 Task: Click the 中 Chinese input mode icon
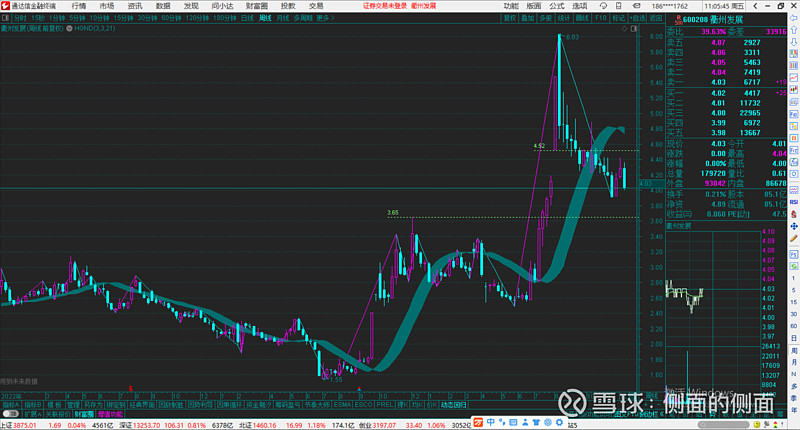point(490,422)
